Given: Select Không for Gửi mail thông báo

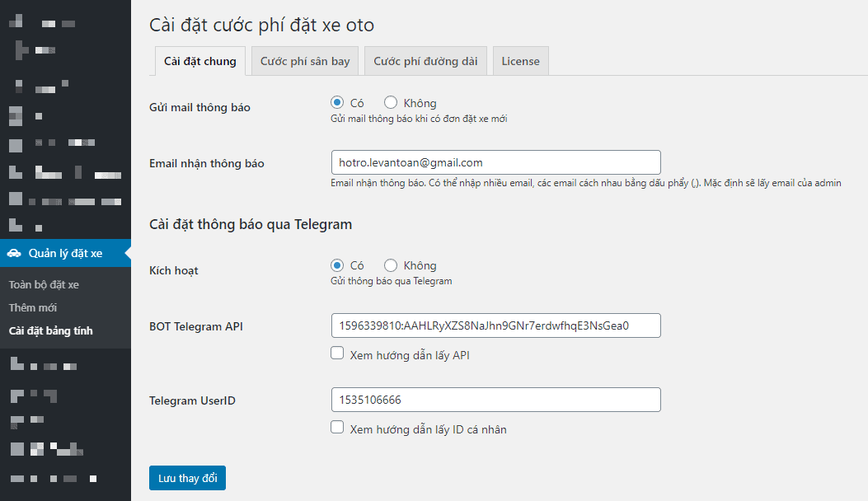Looking at the screenshot, I should pos(389,102).
